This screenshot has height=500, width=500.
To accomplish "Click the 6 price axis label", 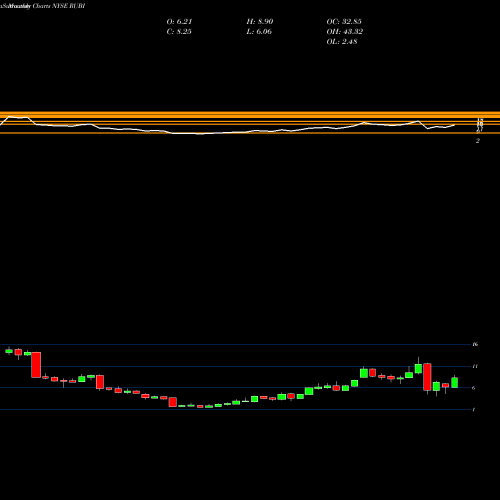I will [474, 388].
